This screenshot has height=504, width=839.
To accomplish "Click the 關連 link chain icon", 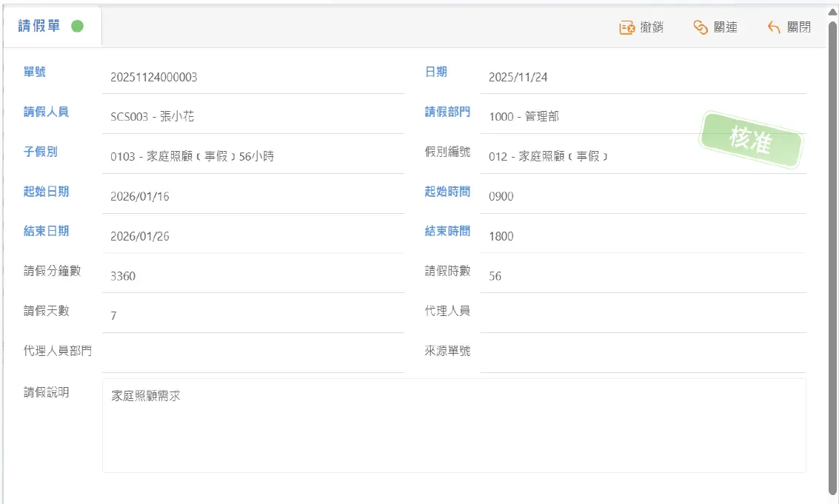I will point(701,27).
